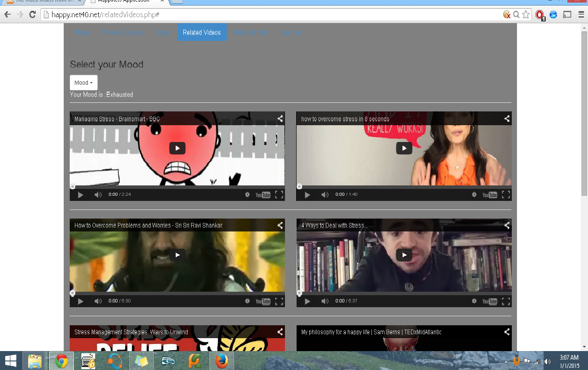Open the Songs tab
The image size is (588, 370).
point(163,32)
